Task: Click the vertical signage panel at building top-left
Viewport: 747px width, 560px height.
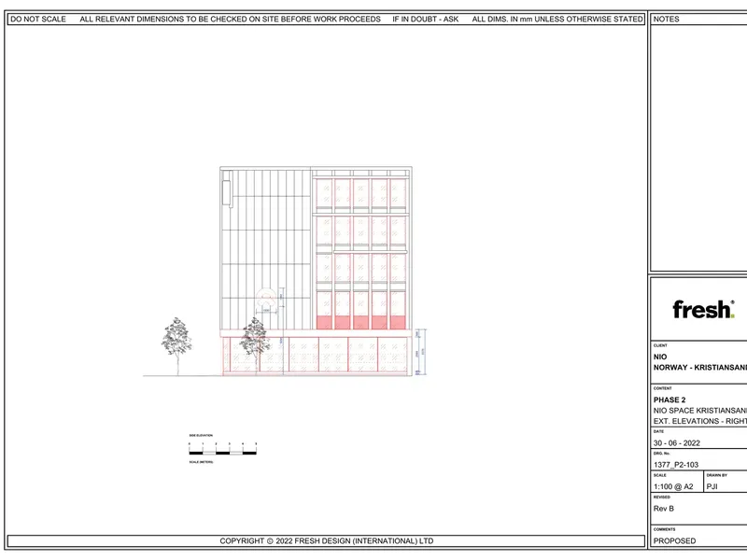Action: [x=227, y=192]
